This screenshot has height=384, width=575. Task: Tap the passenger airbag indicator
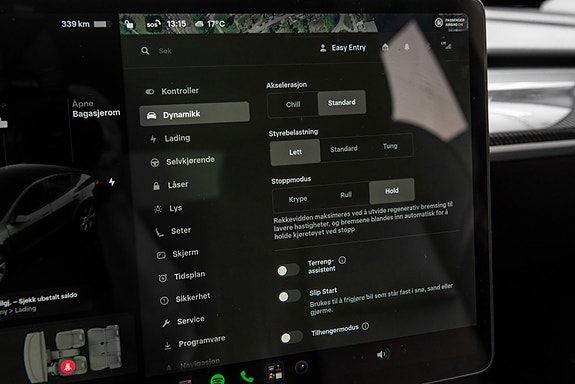click(450, 22)
